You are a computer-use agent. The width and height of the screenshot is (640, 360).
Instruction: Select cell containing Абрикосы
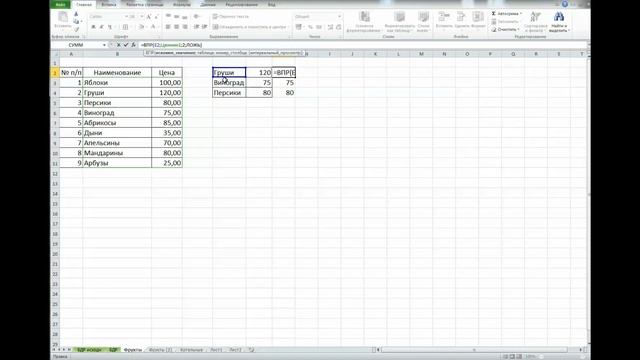pyautogui.click(x=117, y=123)
